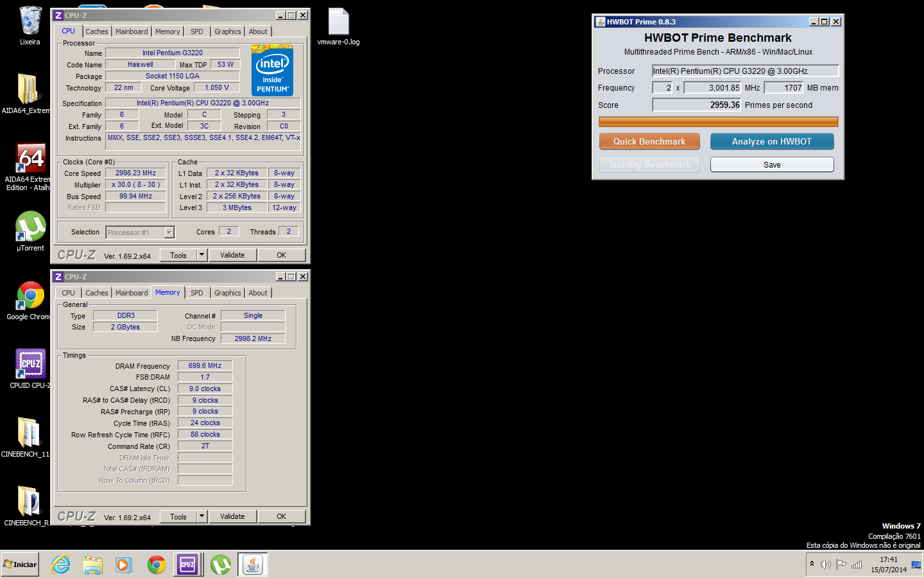
Task: Click Save button in HWBOT Prime
Action: coord(772,164)
